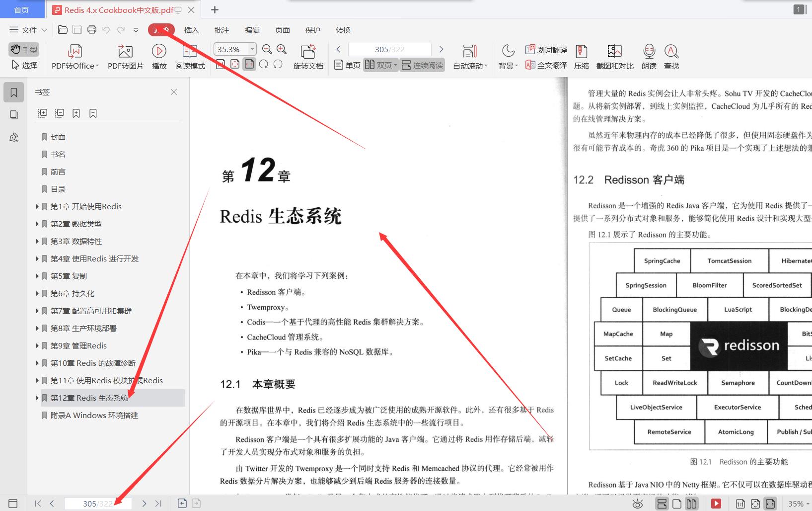812x511 pixels.
Task: Click the ribbon page number field
Action: (390, 49)
